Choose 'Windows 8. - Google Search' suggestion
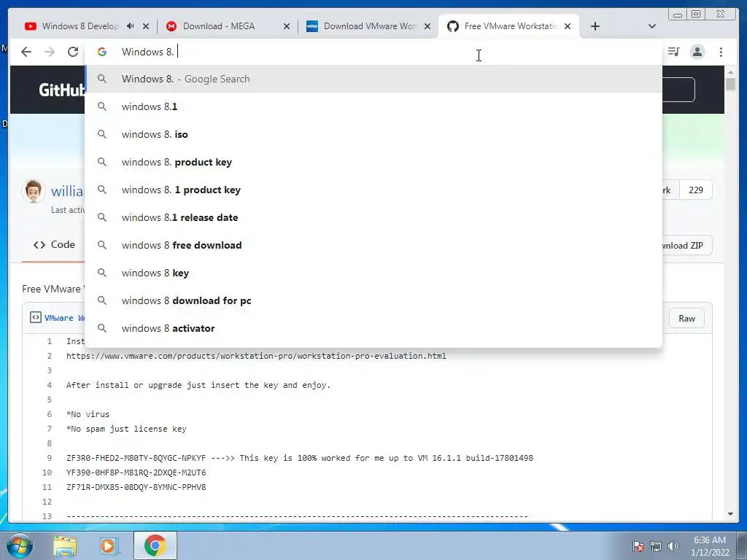This screenshot has width=747, height=560. 373,79
